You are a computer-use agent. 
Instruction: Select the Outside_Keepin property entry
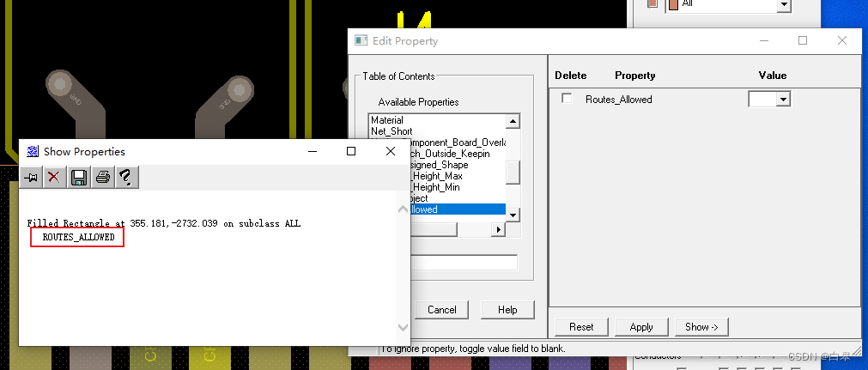450,154
